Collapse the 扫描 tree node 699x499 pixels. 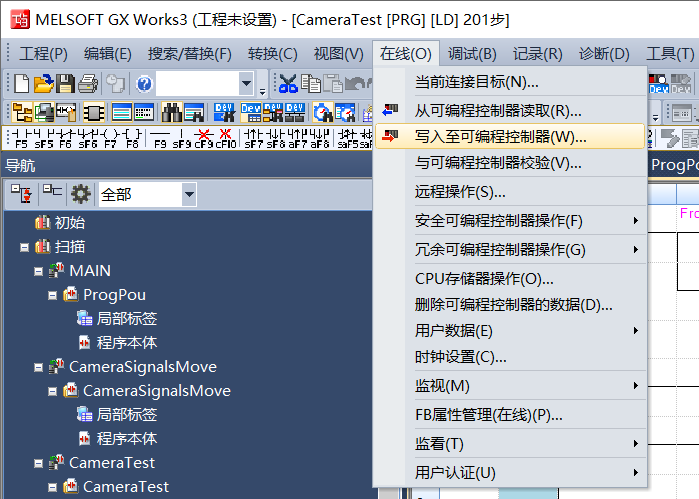pyautogui.click(x=25, y=247)
